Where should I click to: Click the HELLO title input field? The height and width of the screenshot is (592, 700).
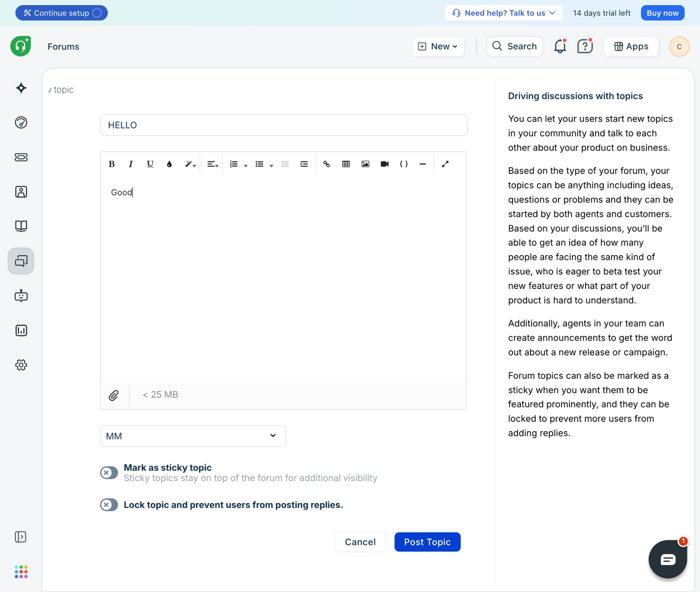284,125
